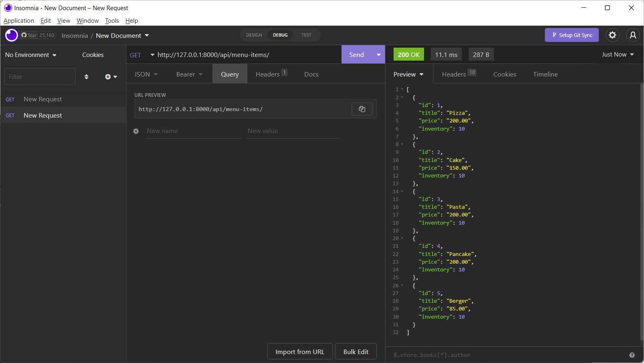Image resolution: width=644 pixels, height=363 pixels.
Task: Click the Import from URL button
Action: coord(300,352)
